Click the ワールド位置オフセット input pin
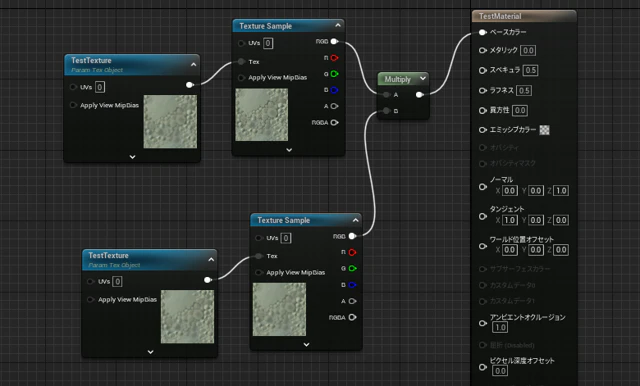This screenshot has width=640, height=386. (482, 246)
